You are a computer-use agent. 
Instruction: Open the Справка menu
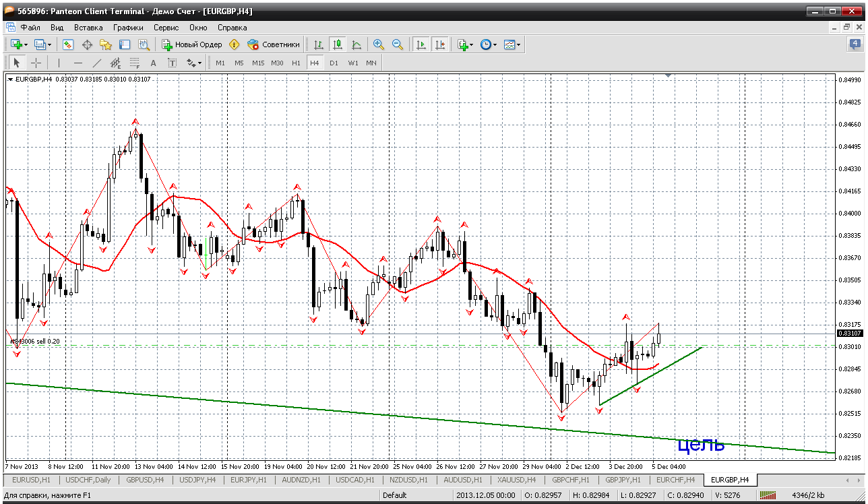tap(232, 28)
